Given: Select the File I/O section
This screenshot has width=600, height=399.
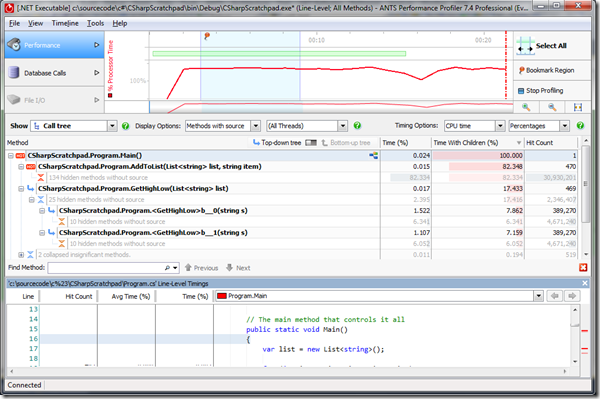Looking at the screenshot, I should point(54,100).
